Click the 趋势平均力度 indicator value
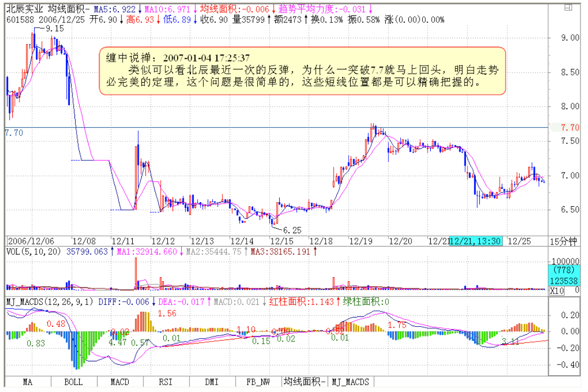588x392 pixels. click(322, 9)
